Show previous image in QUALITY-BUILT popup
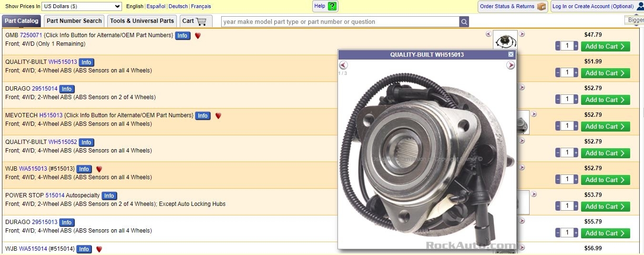This screenshot has width=644, height=255. (343, 65)
